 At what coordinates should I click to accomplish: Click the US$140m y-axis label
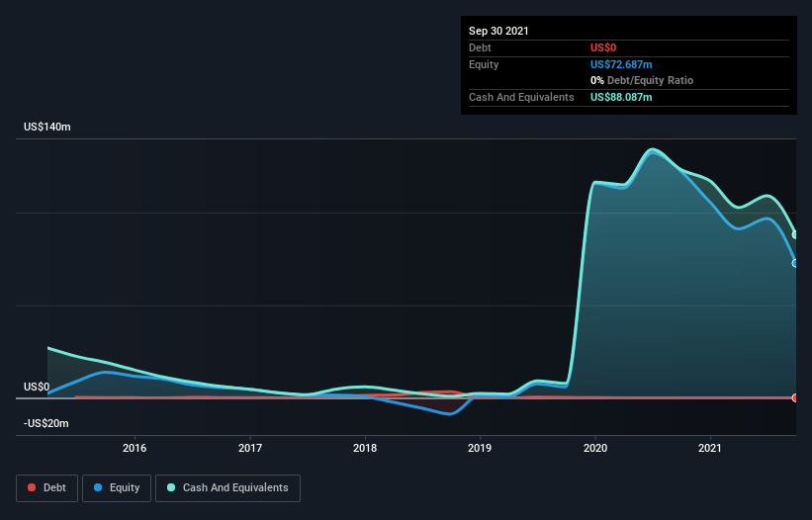47,127
